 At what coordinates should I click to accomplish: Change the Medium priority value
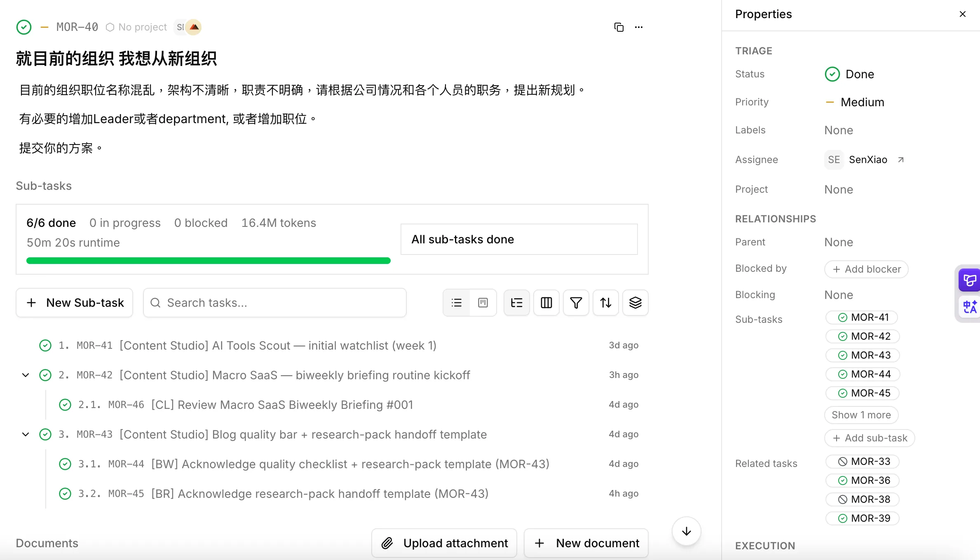[855, 102]
